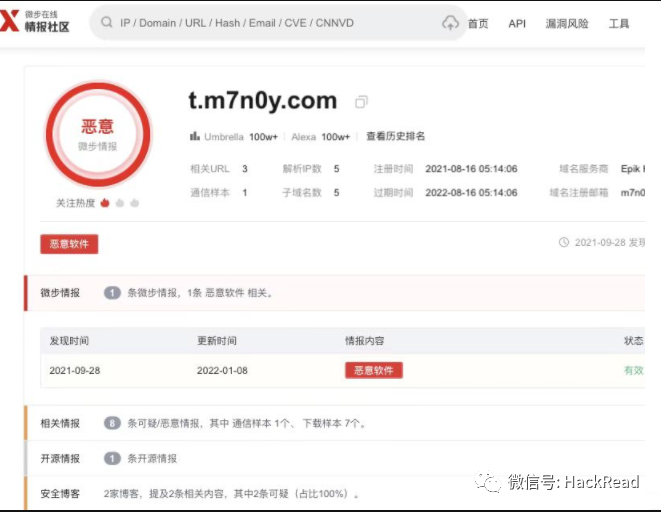Click the red 恶意软件 tag below the circle
The height and width of the screenshot is (512, 661).
pyautogui.click(x=69, y=244)
